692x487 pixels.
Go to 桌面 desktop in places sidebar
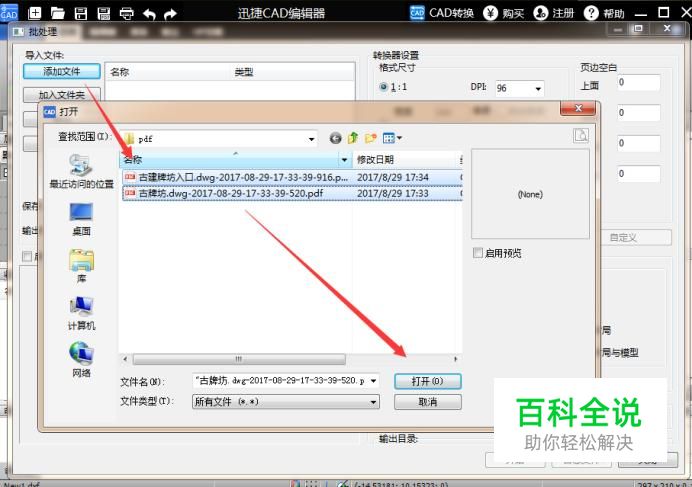pyautogui.click(x=81, y=219)
